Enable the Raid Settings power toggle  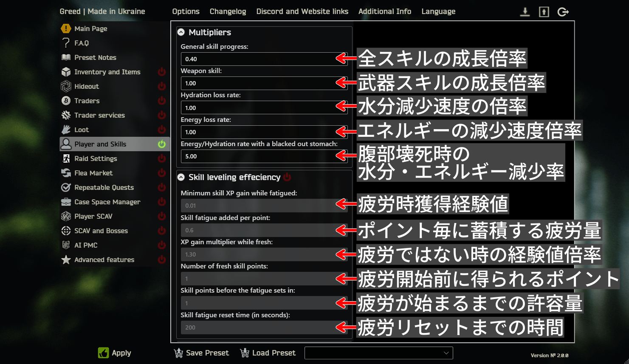162,158
